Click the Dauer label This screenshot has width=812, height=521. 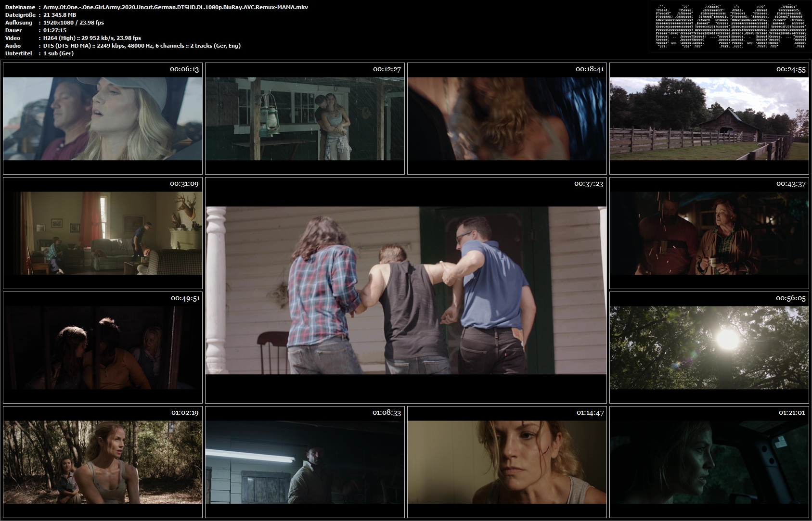tap(13, 30)
